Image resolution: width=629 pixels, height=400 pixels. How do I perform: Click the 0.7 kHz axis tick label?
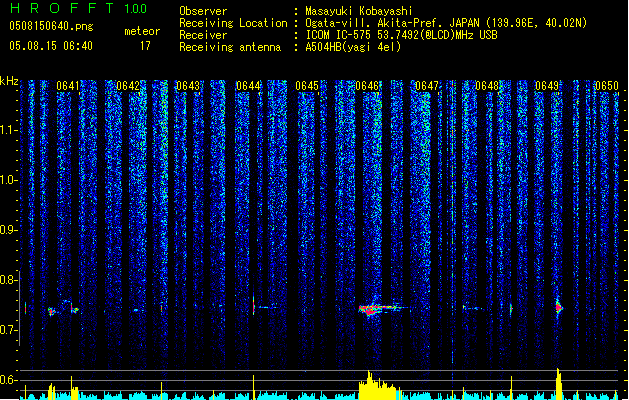point(8,330)
